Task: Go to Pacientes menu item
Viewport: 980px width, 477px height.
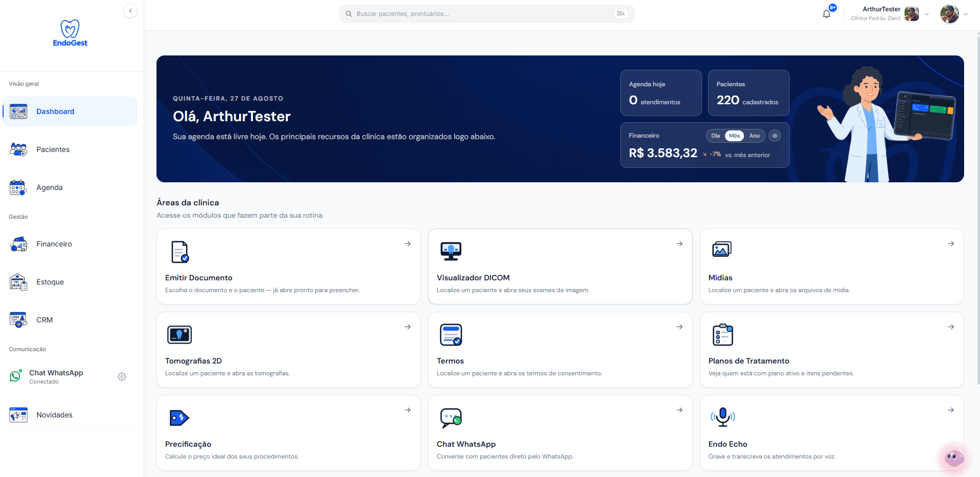Action: [x=70, y=149]
